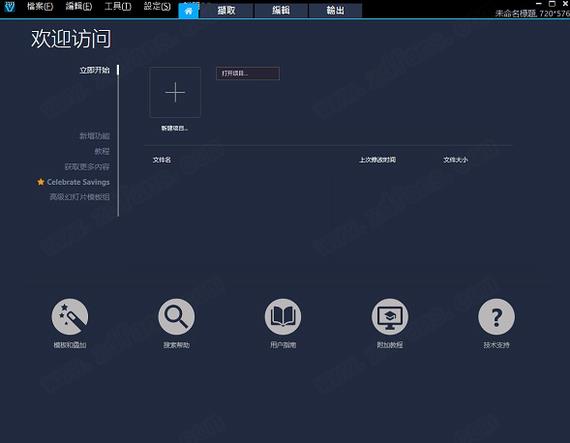Screen dimensions: 570x443
Task: Click the 搜索帮助 label
Action: (x=176, y=345)
